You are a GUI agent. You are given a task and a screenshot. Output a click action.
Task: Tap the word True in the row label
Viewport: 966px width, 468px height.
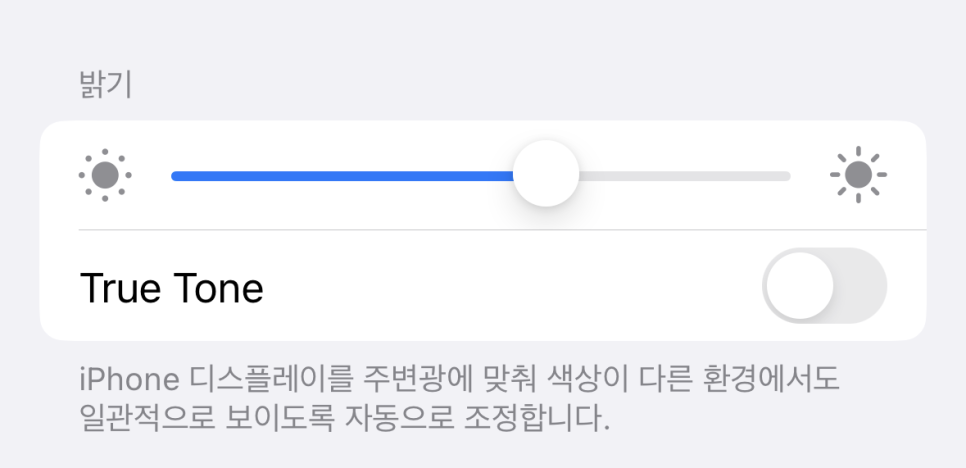coord(120,288)
